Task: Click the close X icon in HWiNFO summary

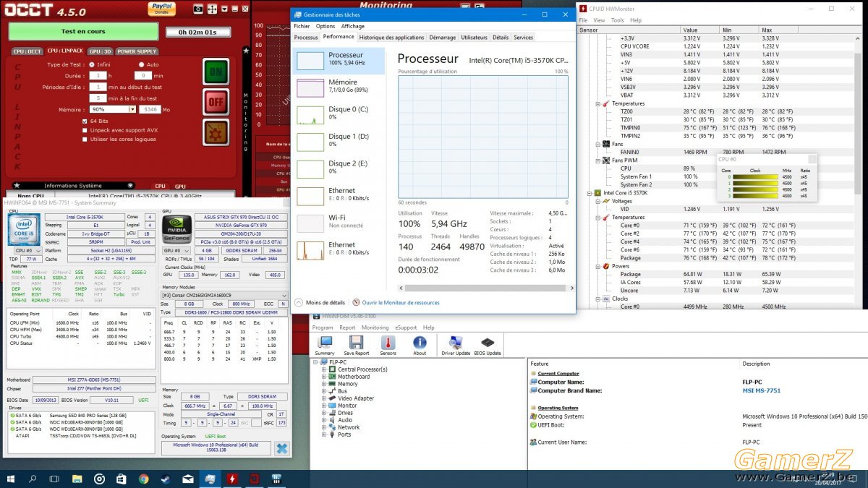Action: (281, 448)
